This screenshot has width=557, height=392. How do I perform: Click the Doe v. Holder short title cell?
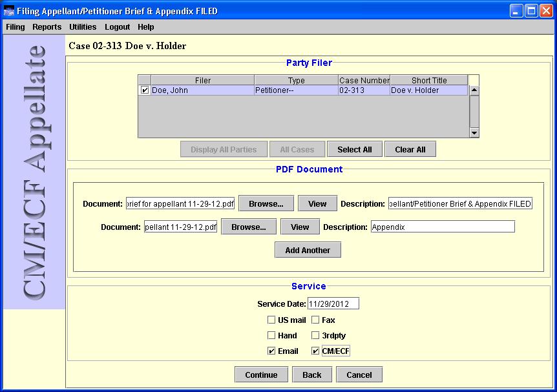(429, 90)
